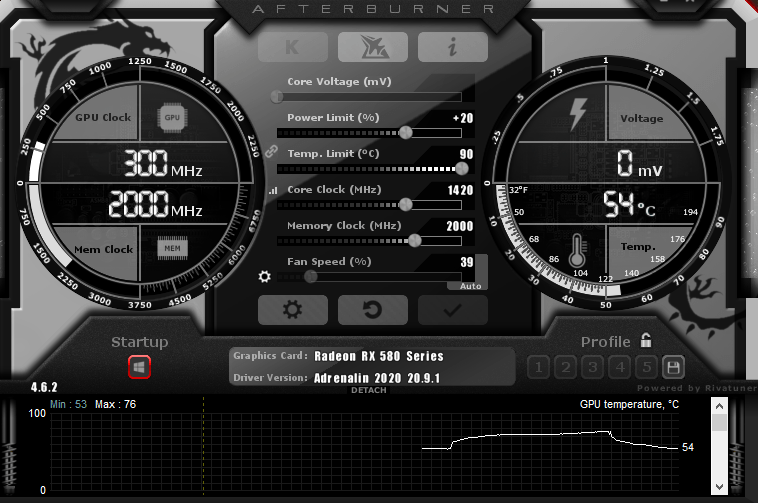
Task: Save profile with the floppy disk icon
Action: tap(673, 368)
